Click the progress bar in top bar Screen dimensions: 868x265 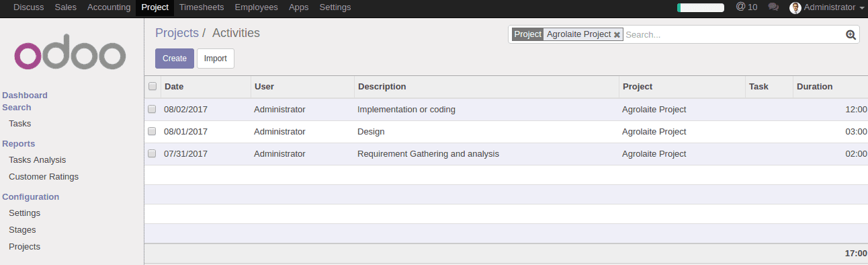click(x=701, y=7)
